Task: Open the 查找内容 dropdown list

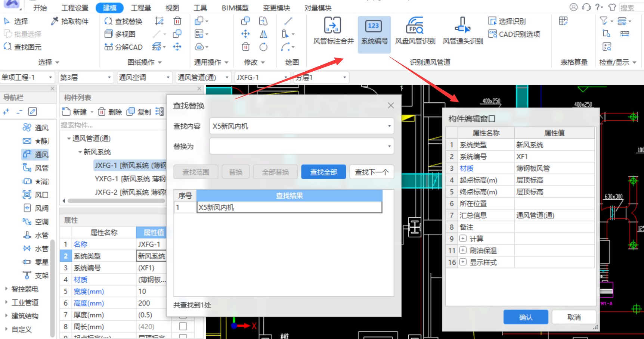Action: [389, 126]
